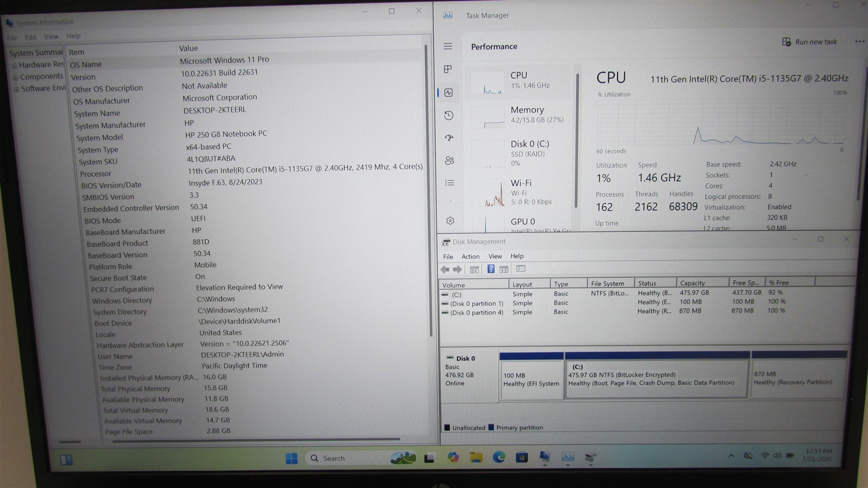Image resolution: width=868 pixels, height=488 pixels.
Task: Open Task View from taskbar
Action: click(429, 458)
